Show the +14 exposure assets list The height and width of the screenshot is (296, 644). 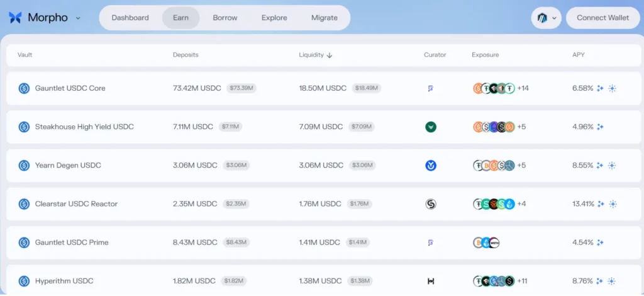click(523, 89)
